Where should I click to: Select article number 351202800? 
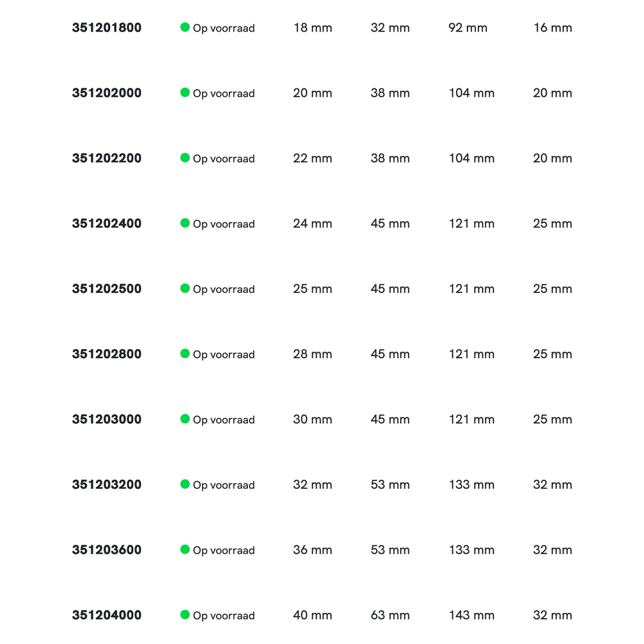106,354
